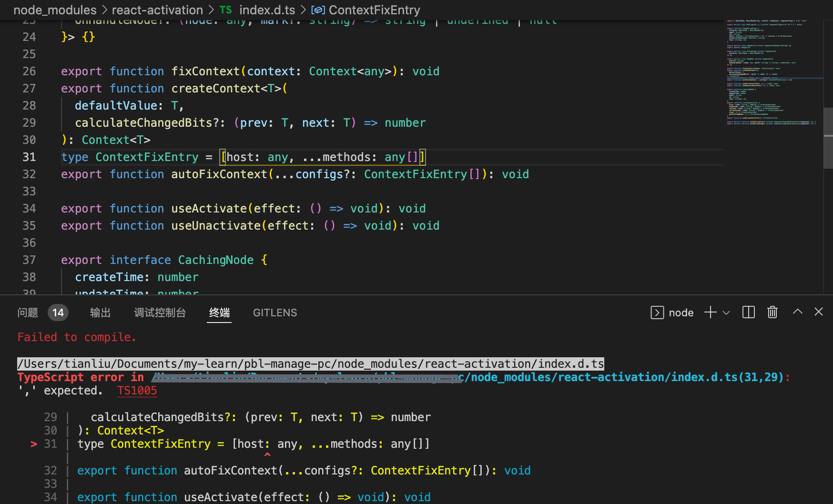Viewport: 833px width, 504px height.
Task: Open the terminal profile dropdown arrow
Action: [726, 313]
